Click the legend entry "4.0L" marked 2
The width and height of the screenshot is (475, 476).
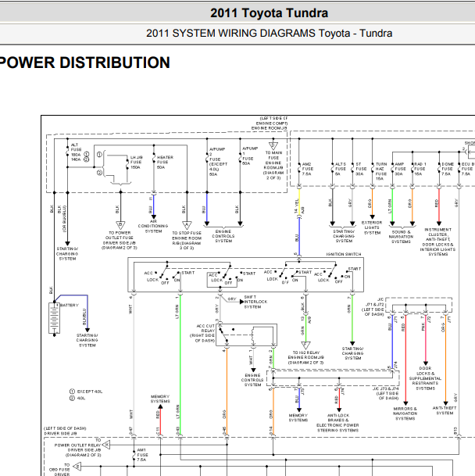tap(81, 398)
